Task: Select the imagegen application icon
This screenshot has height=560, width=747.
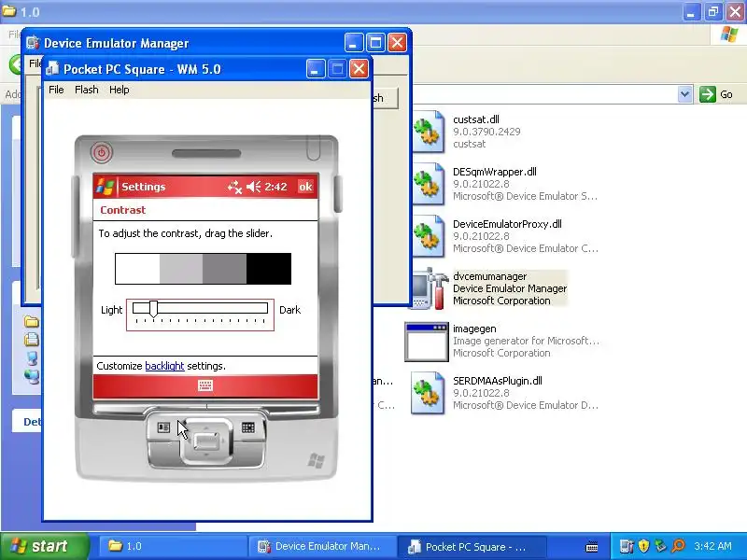Action: 427,342
